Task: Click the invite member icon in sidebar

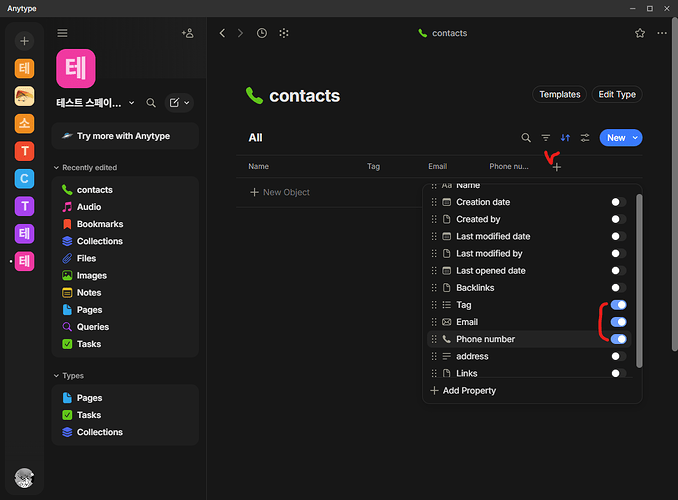Action: click(188, 33)
